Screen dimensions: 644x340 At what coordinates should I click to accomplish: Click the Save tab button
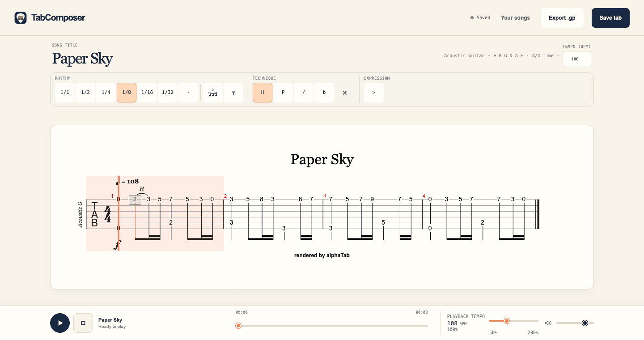point(610,18)
